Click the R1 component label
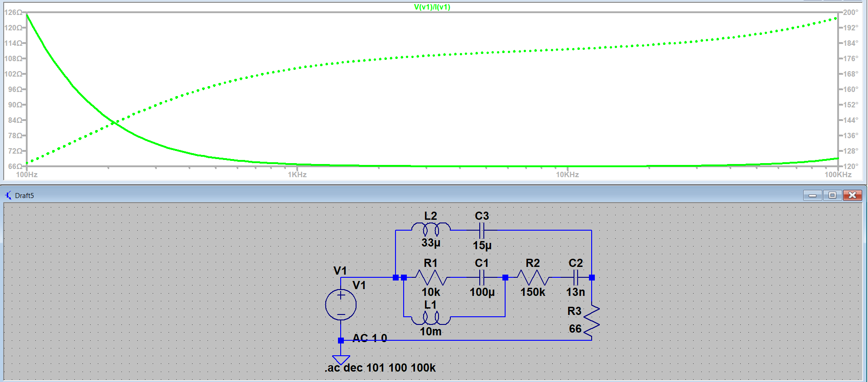The image size is (868, 382). (x=431, y=263)
